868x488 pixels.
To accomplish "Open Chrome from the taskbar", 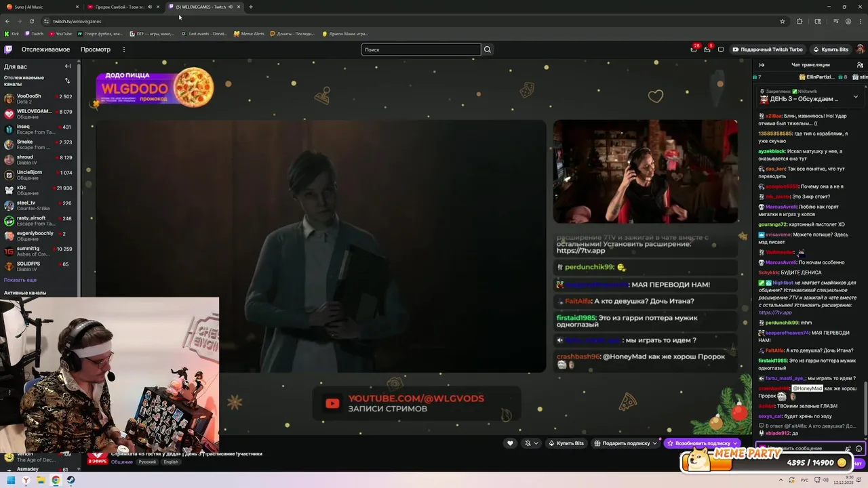I will click(x=56, y=481).
